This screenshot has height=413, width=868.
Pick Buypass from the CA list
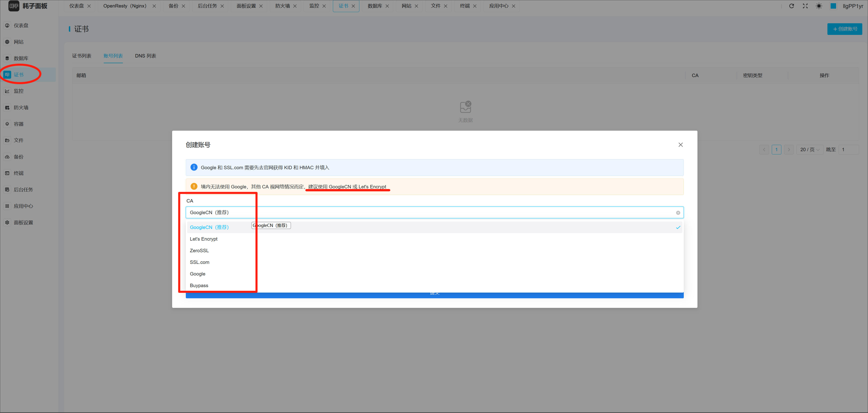click(434, 286)
